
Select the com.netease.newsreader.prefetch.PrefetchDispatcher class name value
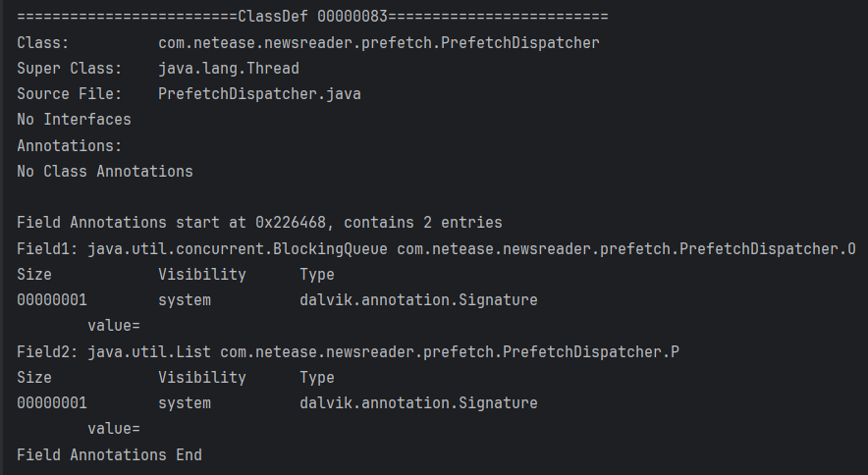pyautogui.click(x=378, y=43)
